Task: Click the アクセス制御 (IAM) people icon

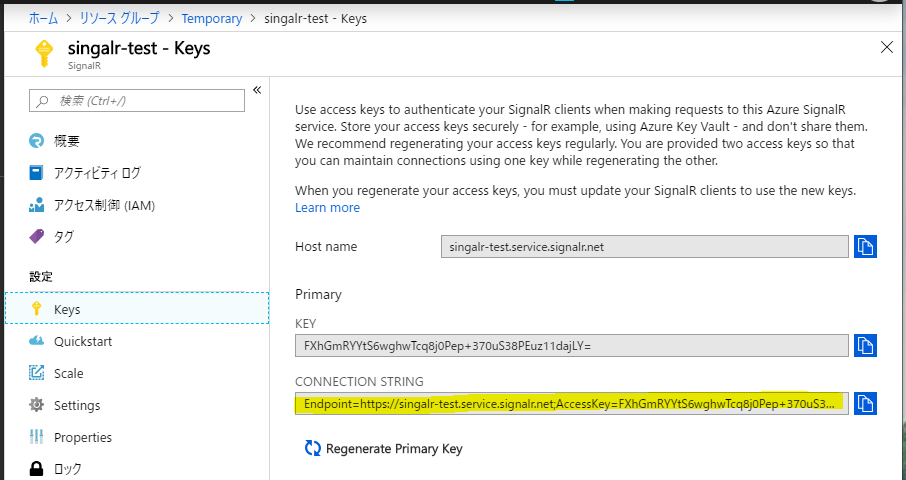Action: click(36, 205)
